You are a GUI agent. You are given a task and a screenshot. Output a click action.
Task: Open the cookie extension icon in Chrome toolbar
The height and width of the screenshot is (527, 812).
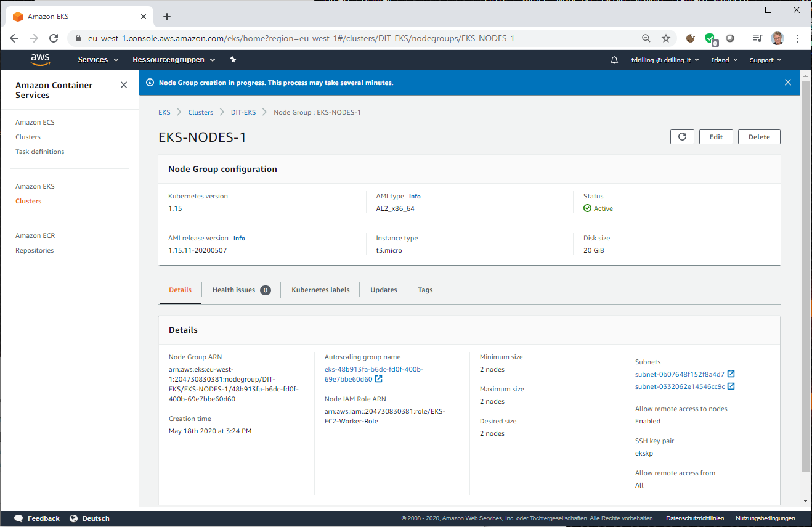(691, 38)
